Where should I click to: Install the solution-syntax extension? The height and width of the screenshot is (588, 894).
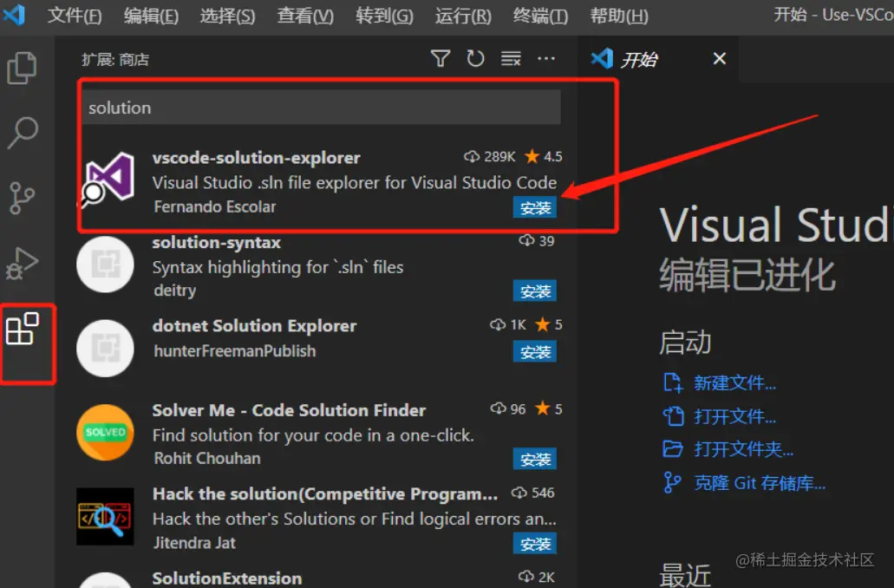coord(535,291)
